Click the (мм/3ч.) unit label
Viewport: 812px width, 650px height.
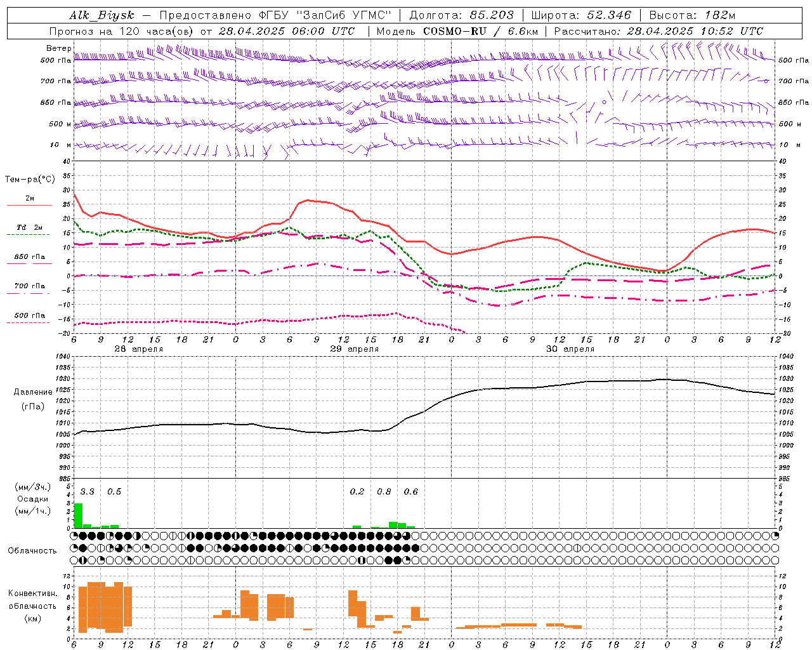pos(32,487)
